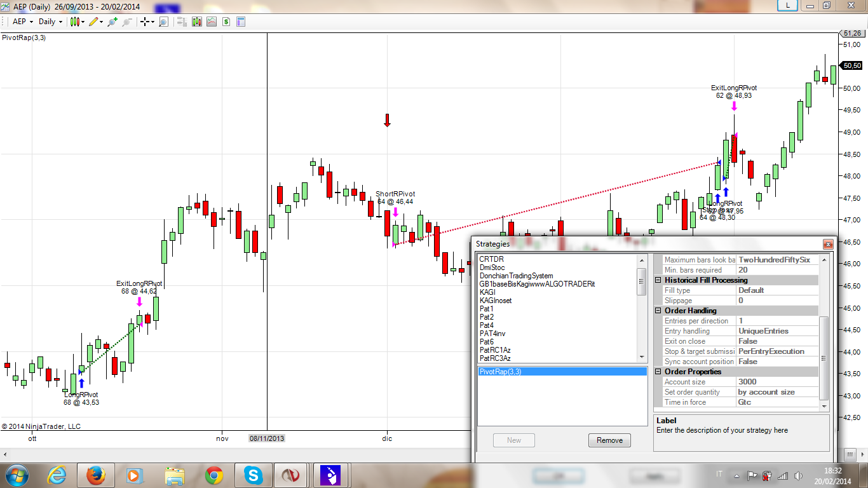This screenshot has width=868, height=488.
Task: Click properties grid scrollbar thumb
Action: pyautogui.click(x=824, y=358)
